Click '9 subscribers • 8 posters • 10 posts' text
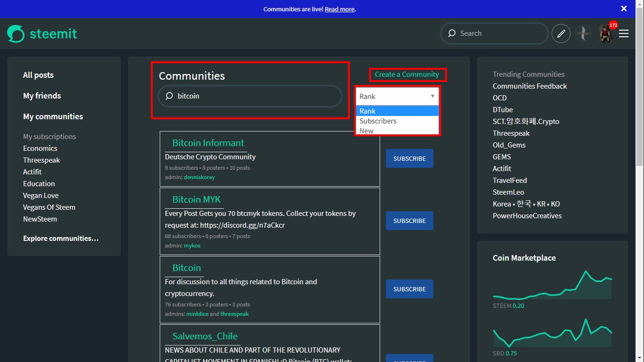The image size is (644, 362). (207, 168)
